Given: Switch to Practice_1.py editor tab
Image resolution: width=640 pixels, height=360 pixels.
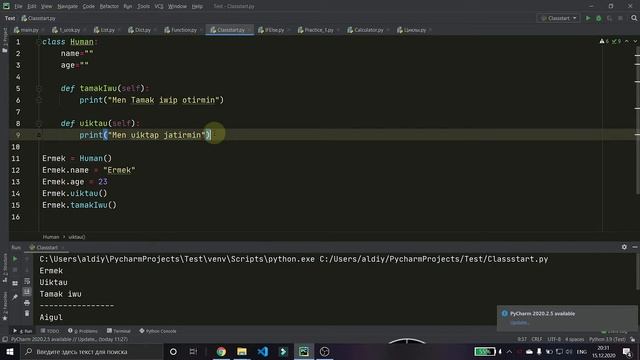Looking at the screenshot, I should tap(319, 30).
